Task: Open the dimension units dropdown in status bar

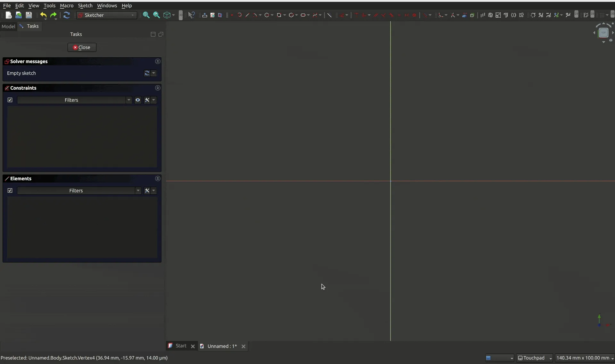Action: 585,358
